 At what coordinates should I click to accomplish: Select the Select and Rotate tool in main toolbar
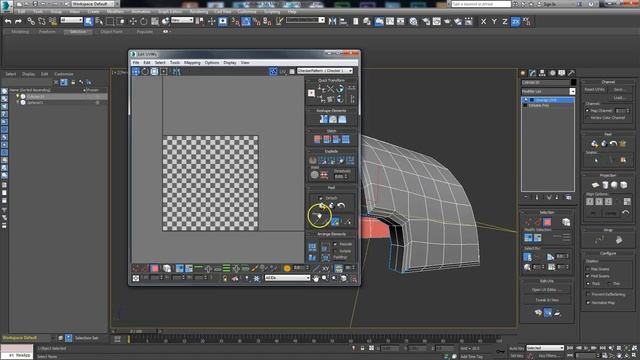click(x=144, y=21)
